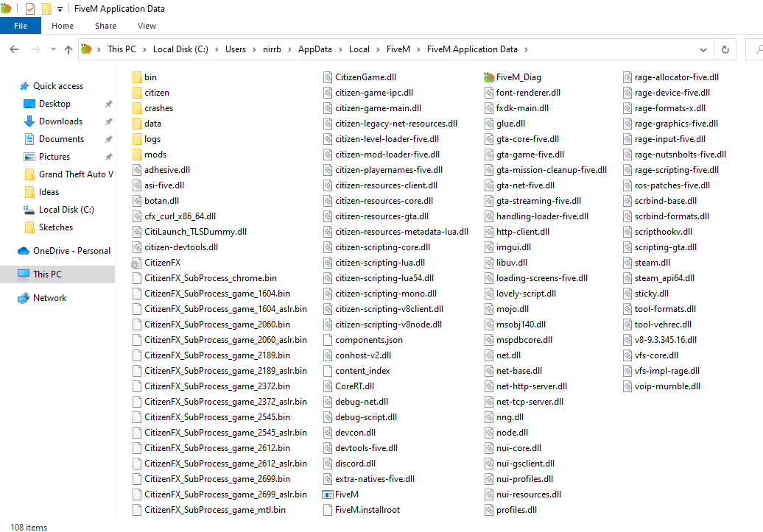The height and width of the screenshot is (532, 763).
Task: Click the logs folder icon
Action: pyautogui.click(x=137, y=139)
